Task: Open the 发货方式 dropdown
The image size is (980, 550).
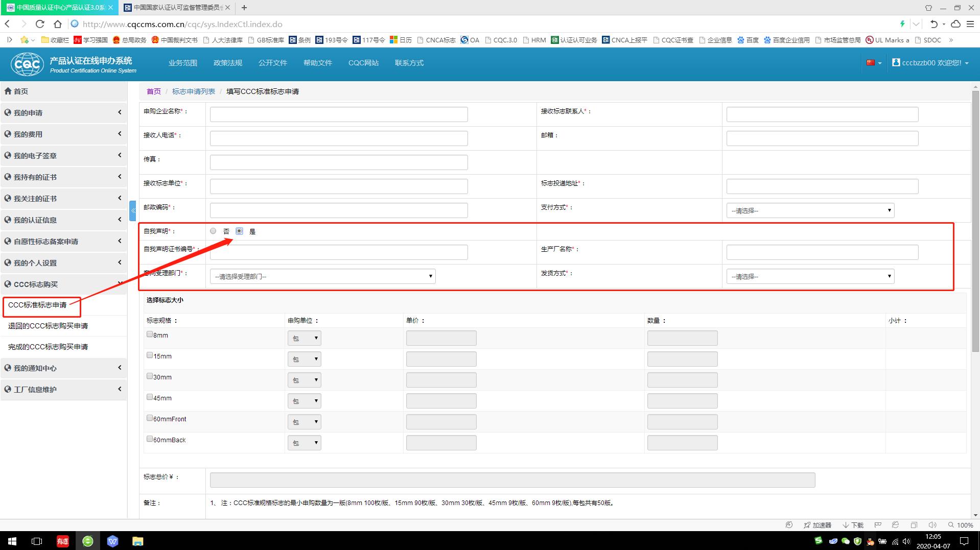Action: tap(810, 276)
